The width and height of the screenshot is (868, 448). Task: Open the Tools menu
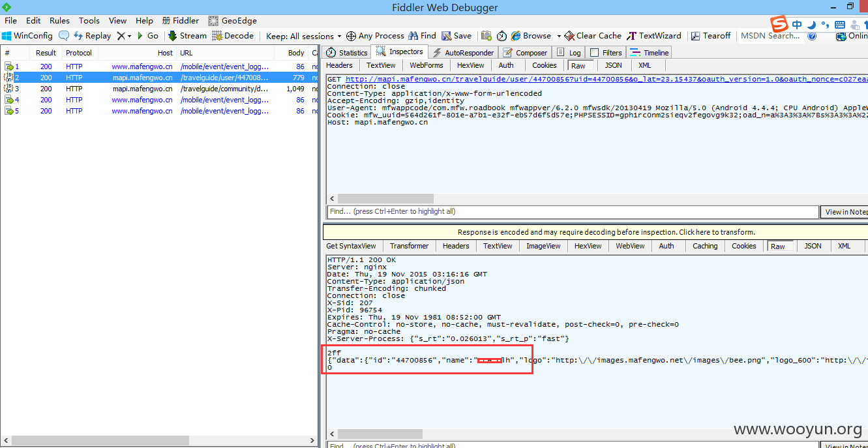point(89,20)
